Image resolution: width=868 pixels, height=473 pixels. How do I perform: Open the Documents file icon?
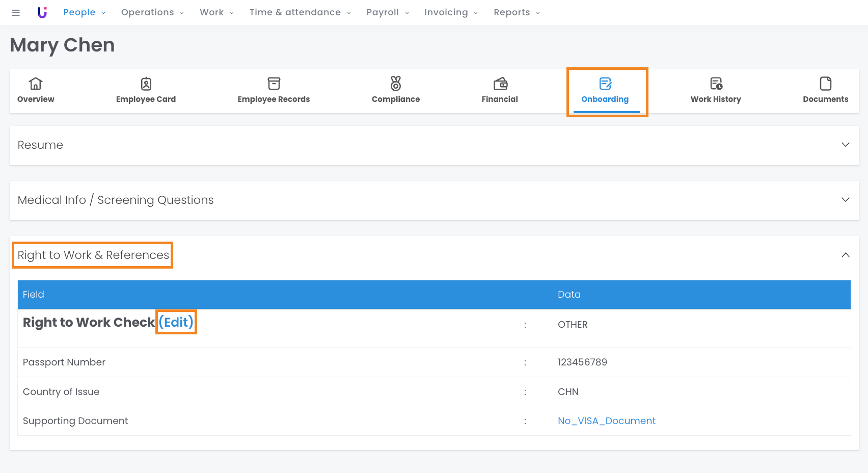pos(825,83)
